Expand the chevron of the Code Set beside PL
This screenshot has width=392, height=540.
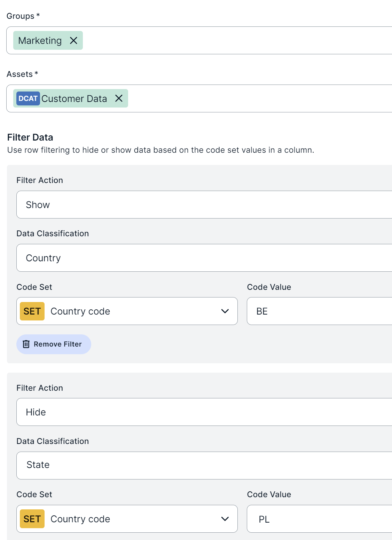(x=225, y=519)
